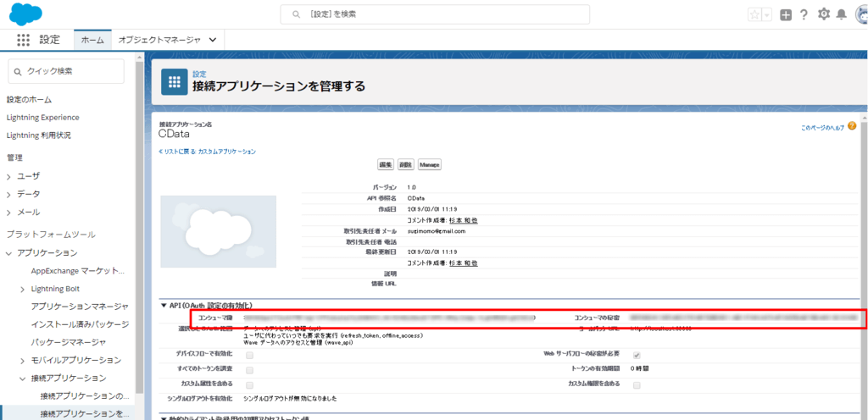Click the 1.0 version value

tap(411, 187)
